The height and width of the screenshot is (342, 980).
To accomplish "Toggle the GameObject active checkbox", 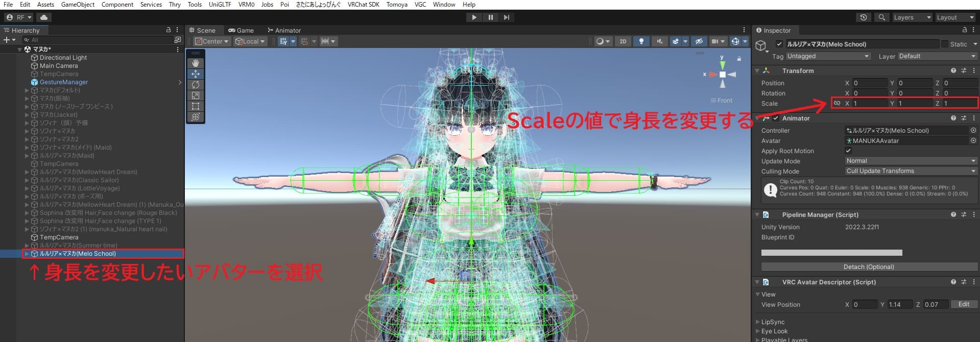I will tap(779, 44).
